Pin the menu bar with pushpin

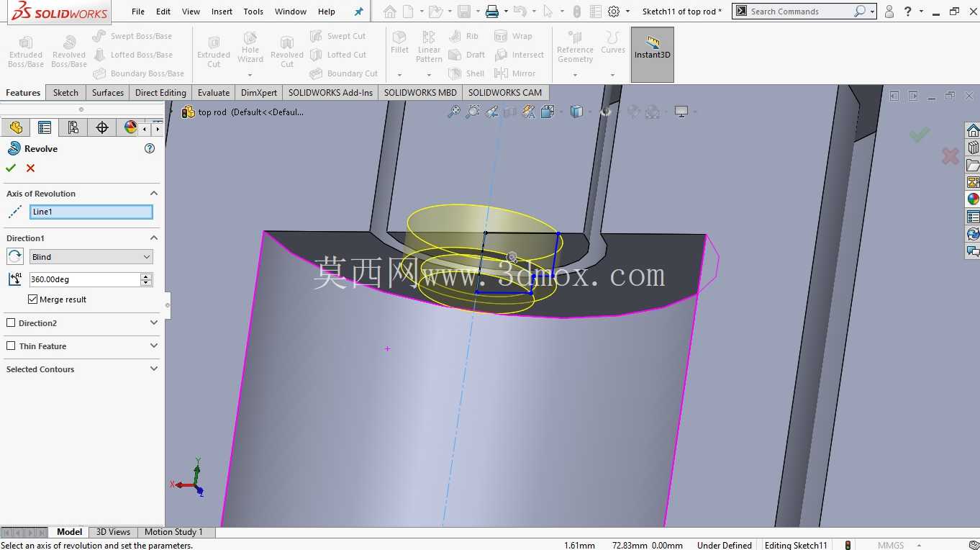[x=359, y=12]
